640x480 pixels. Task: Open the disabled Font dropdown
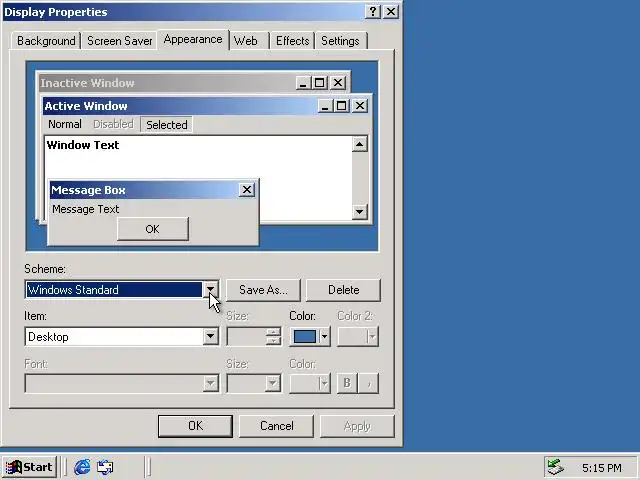point(122,383)
